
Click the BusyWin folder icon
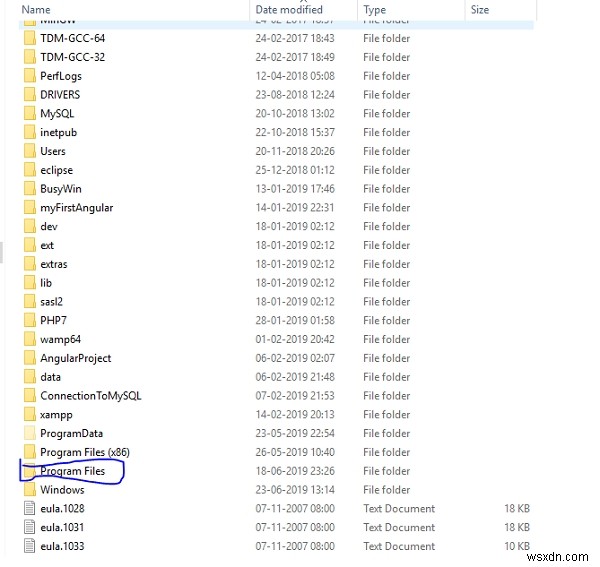pos(29,189)
